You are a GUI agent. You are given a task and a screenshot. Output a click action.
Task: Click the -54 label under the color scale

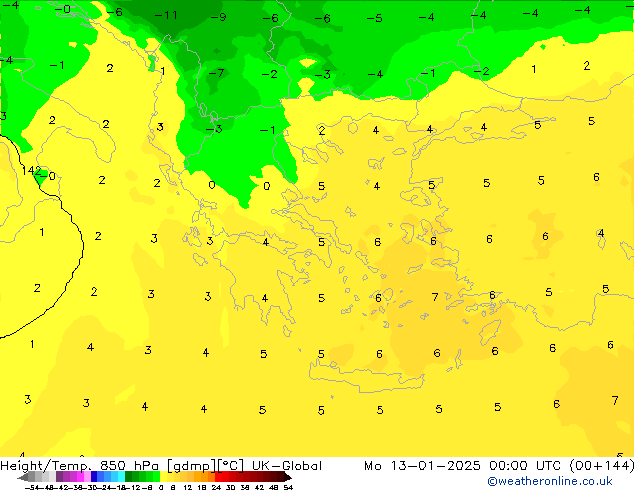tap(32, 488)
